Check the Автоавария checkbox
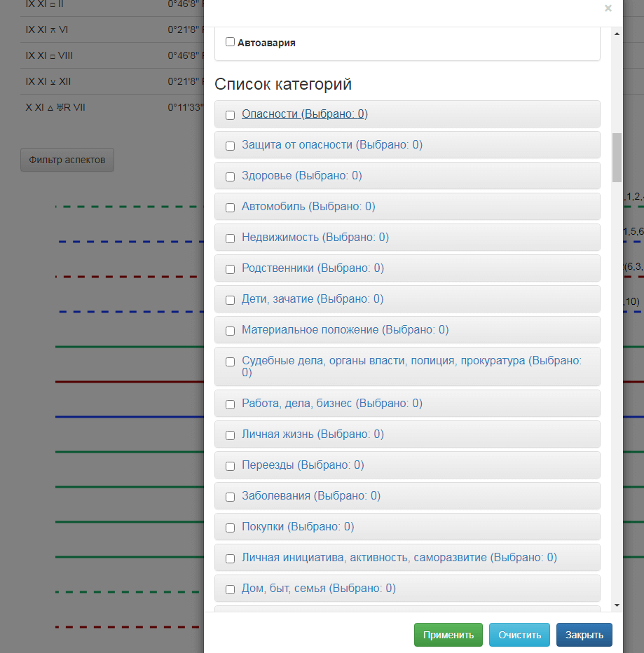Screen dimensions: 644x653 (230, 42)
